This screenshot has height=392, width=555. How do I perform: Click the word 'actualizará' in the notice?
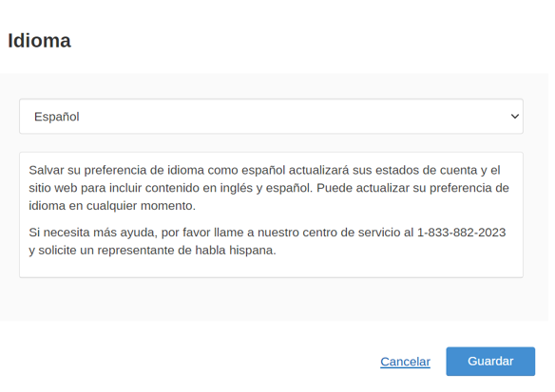[x=318, y=170]
